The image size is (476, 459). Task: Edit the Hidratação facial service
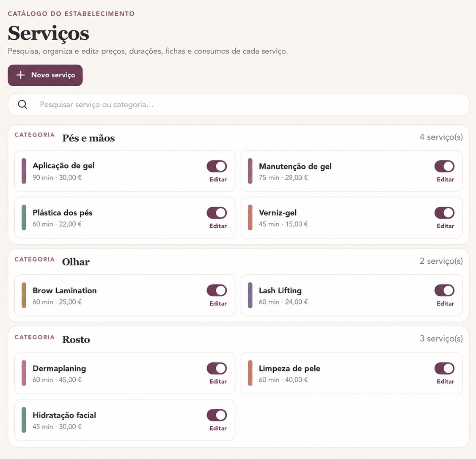(x=218, y=429)
